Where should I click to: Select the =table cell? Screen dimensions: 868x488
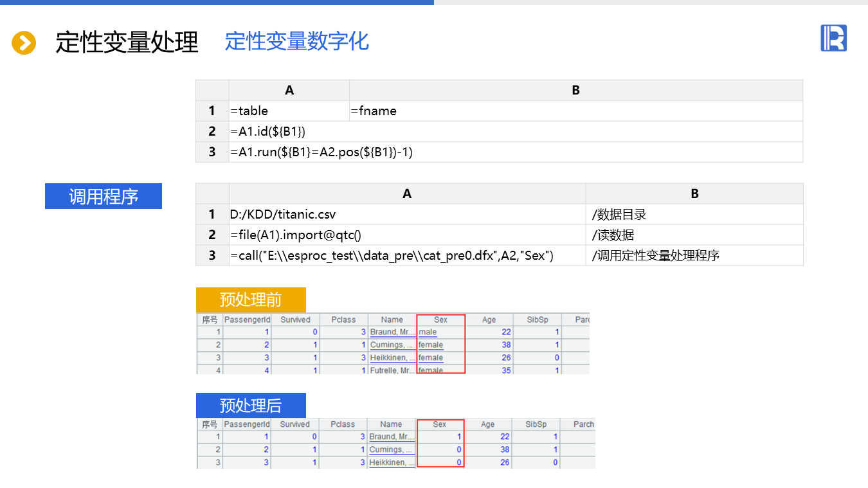pos(289,111)
